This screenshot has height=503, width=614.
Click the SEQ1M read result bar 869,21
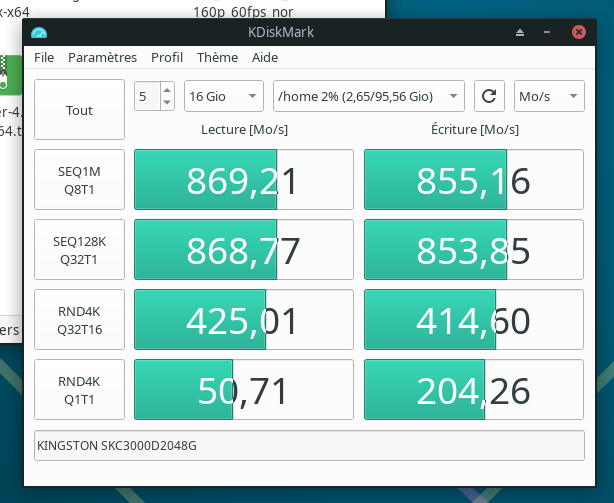pyautogui.click(x=243, y=180)
